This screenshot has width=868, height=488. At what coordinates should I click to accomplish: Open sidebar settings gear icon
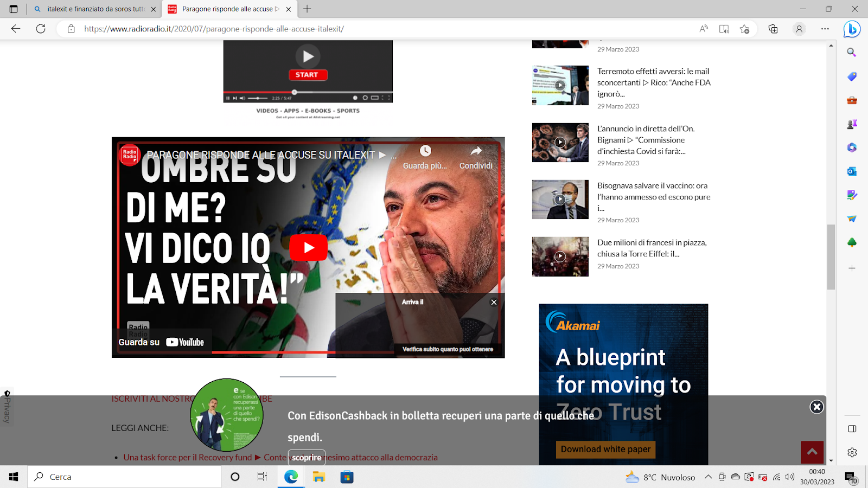point(852,453)
